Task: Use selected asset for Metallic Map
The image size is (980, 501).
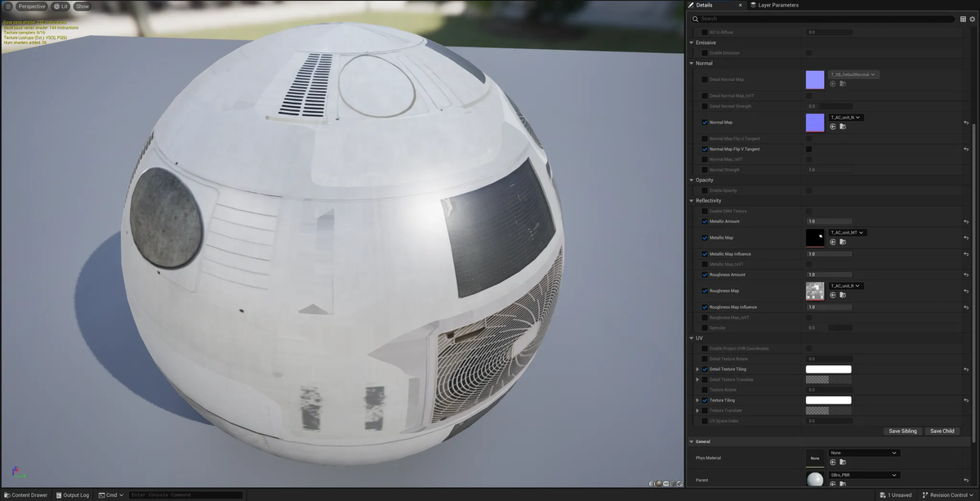Action: coord(833,242)
